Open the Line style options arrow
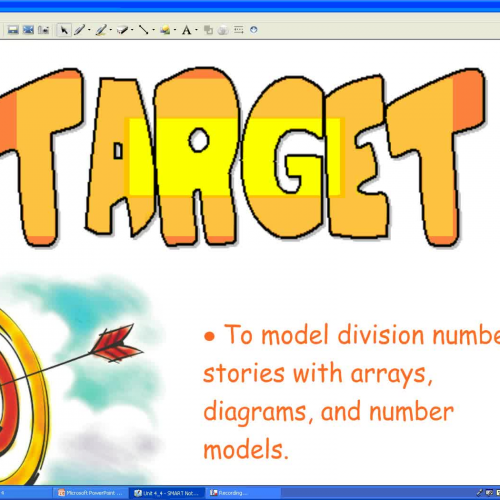500x500 pixels. click(x=154, y=30)
